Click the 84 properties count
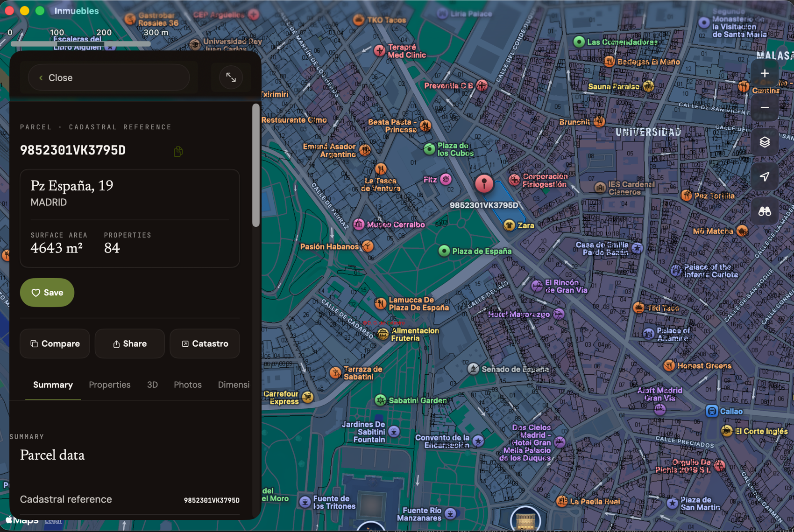The width and height of the screenshot is (794, 532). [x=112, y=248]
